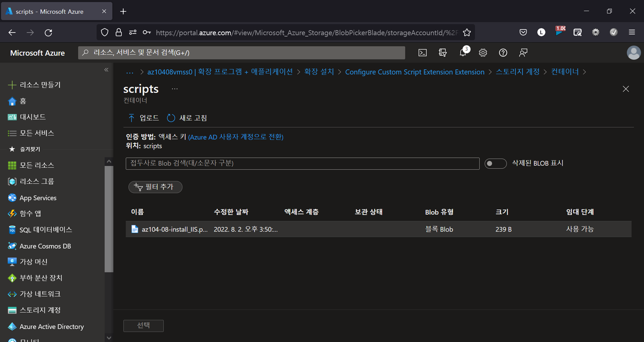Sort by 크기 column header

pyautogui.click(x=502, y=212)
